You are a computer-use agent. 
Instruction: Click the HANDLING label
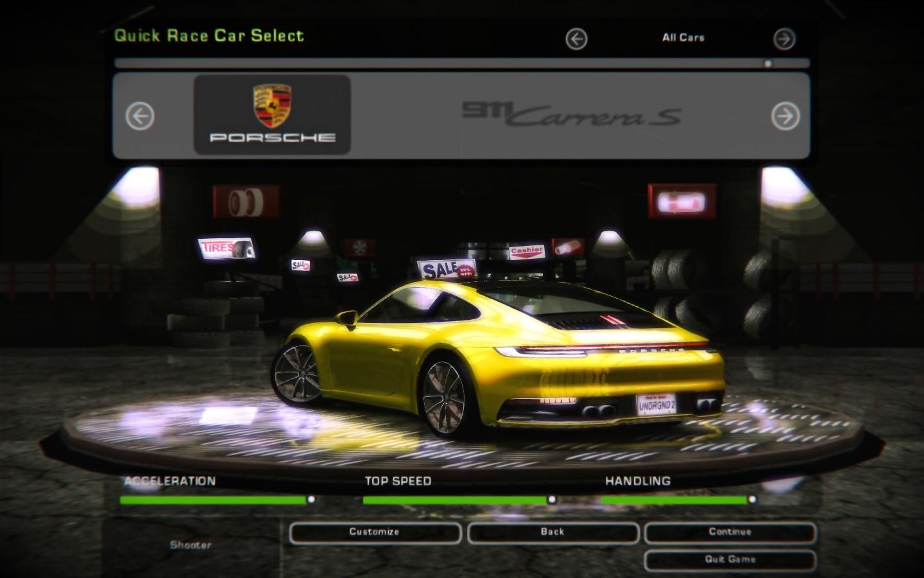coord(638,481)
